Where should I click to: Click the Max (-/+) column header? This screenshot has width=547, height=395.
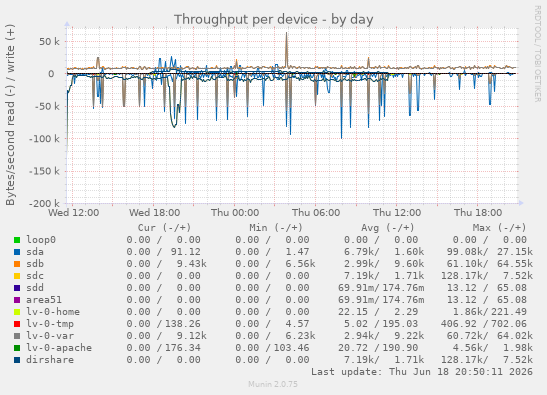tap(499, 228)
